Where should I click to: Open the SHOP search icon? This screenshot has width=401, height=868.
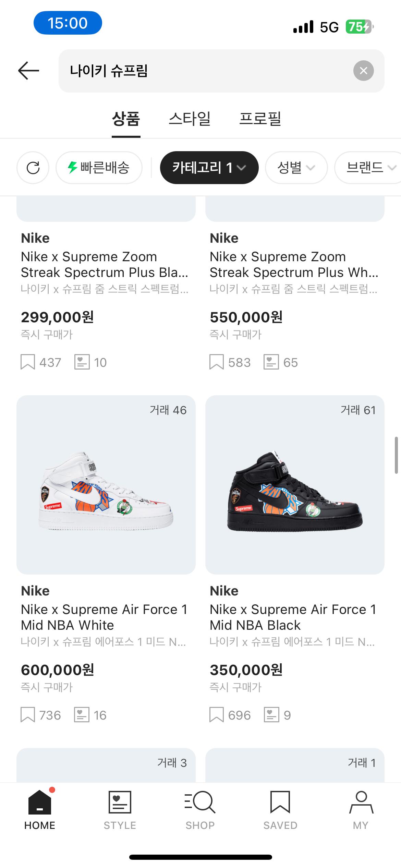pyautogui.click(x=200, y=802)
